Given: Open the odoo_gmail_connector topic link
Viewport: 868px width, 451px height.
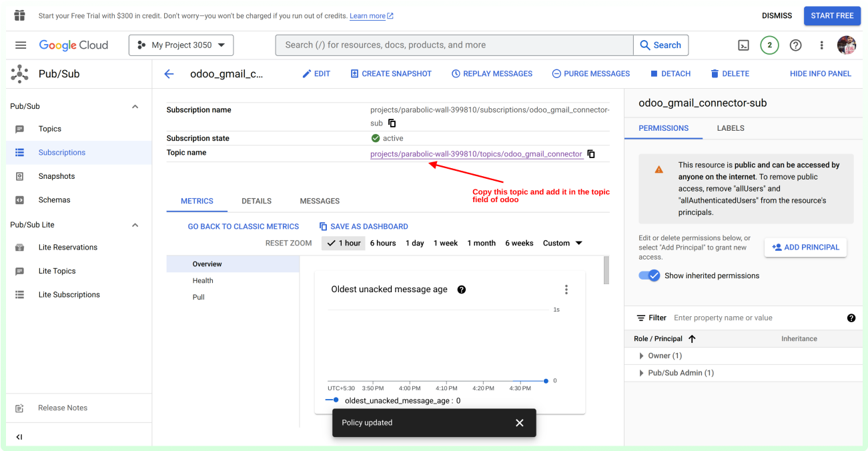Looking at the screenshot, I should pos(476,154).
